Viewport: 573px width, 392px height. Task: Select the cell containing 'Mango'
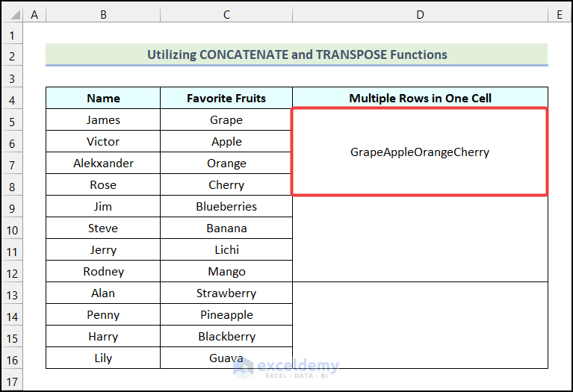click(x=226, y=271)
